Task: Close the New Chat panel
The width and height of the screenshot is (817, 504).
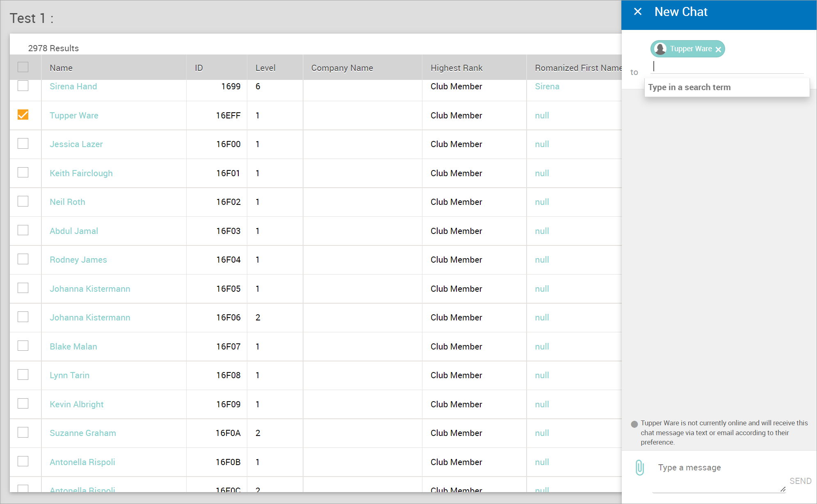Action: click(x=638, y=12)
